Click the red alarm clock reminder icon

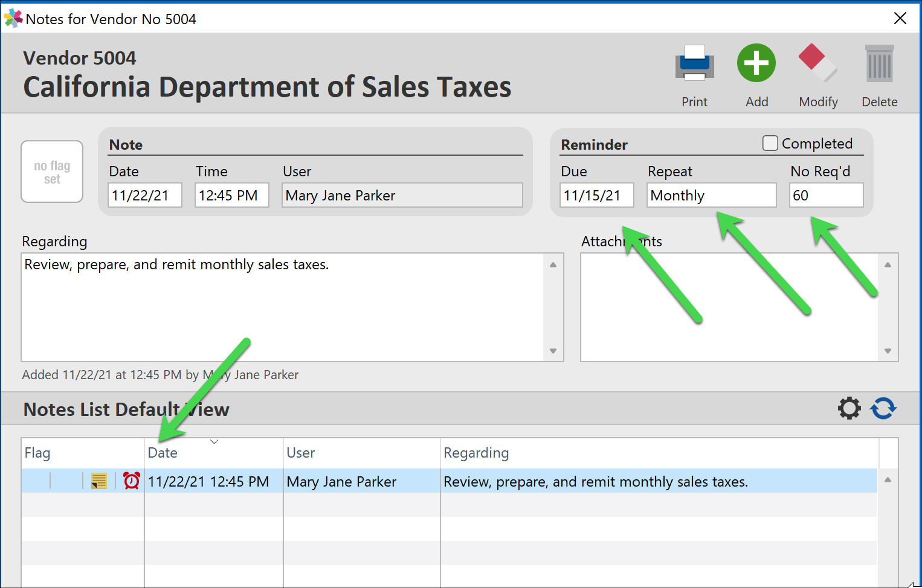(130, 481)
